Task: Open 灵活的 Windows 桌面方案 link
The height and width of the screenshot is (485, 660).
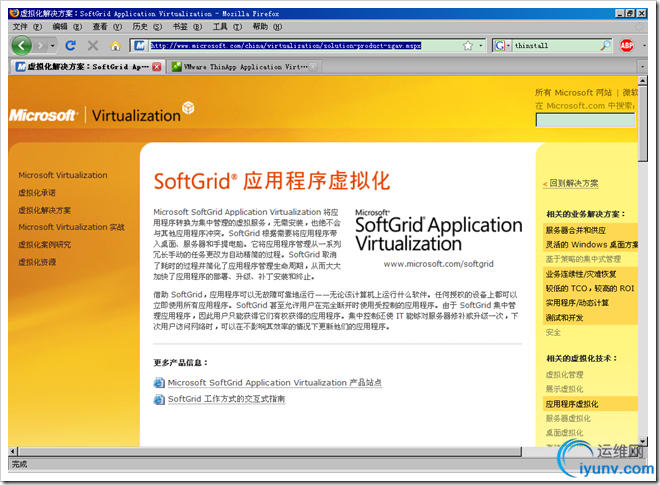Action: [x=591, y=245]
